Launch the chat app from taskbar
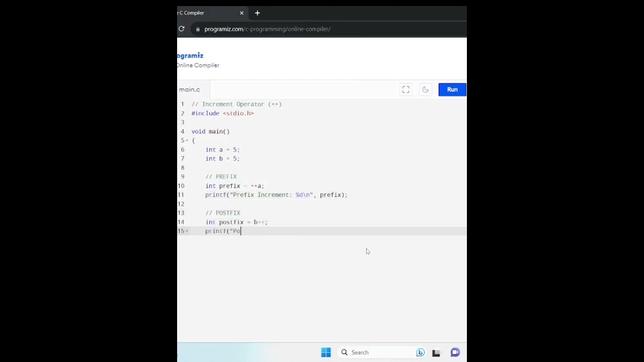Screen dimensions: 644x362 point(455,352)
